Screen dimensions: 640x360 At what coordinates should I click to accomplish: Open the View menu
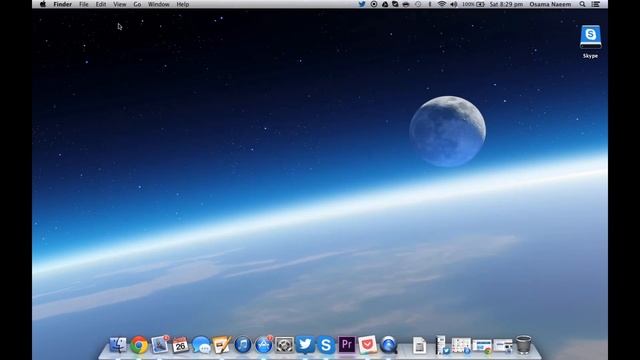[120, 4]
